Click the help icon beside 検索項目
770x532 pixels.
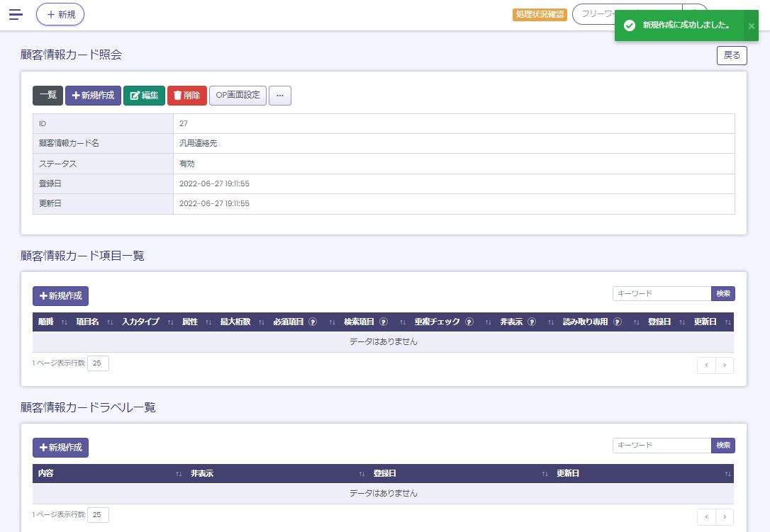coord(384,322)
